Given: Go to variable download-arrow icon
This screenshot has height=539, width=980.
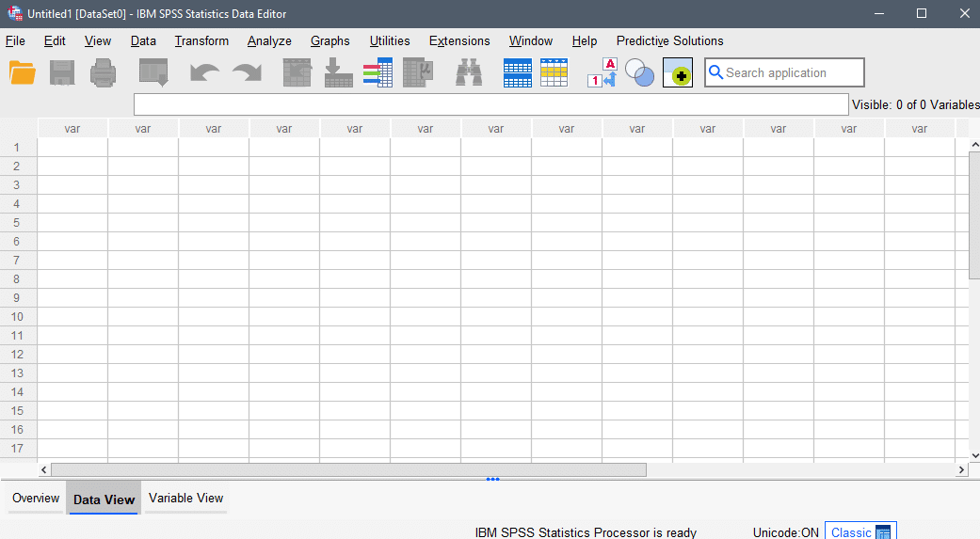Looking at the screenshot, I should (339, 72).
